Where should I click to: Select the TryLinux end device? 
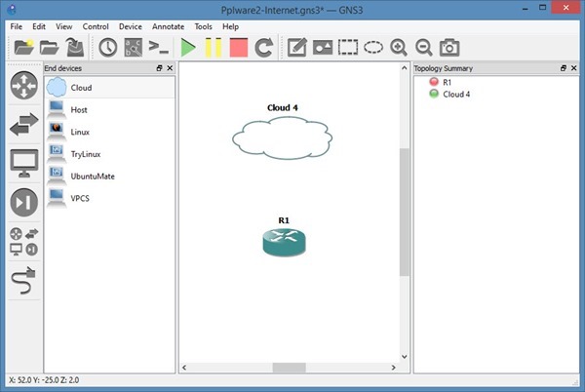(x=109, y=154)
